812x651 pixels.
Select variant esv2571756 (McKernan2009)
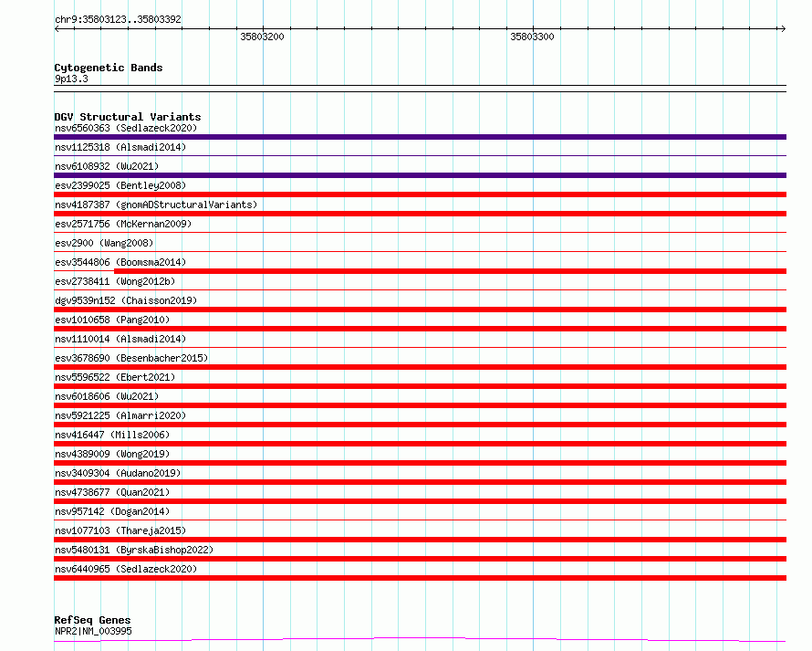point(123,224)
